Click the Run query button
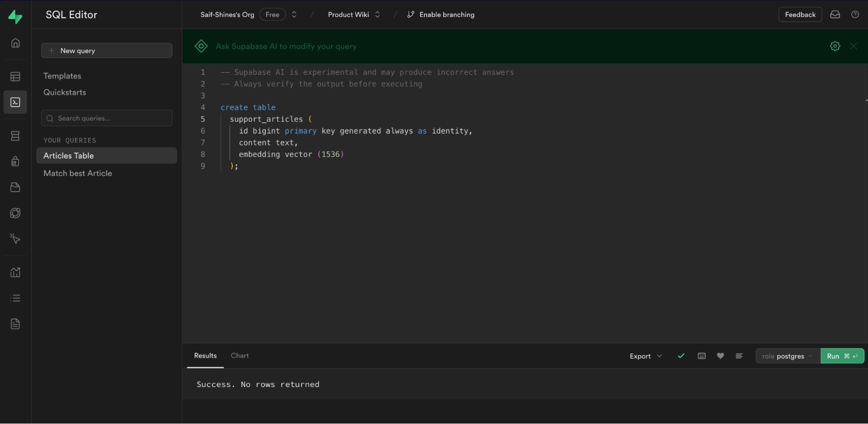 pos(842,356)
